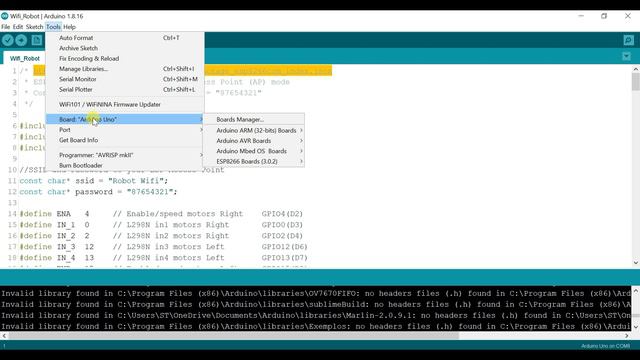Click the #define ENA line
This screenshot has width=640, height=360.
coord(161,214)
